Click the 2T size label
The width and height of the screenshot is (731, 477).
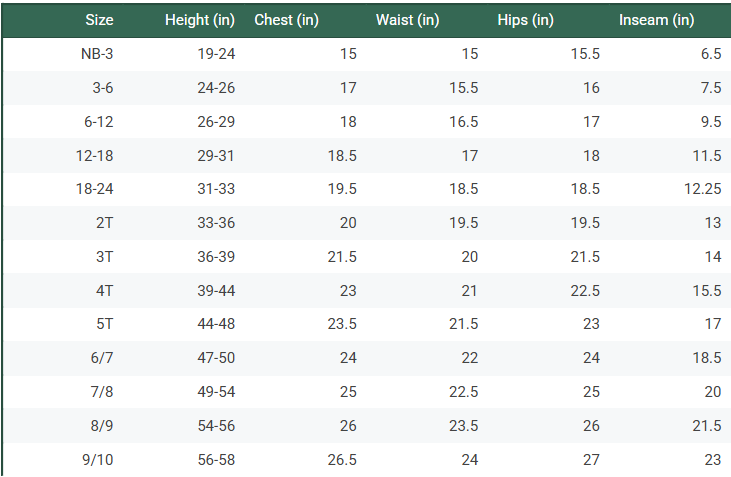pos(104,223)
